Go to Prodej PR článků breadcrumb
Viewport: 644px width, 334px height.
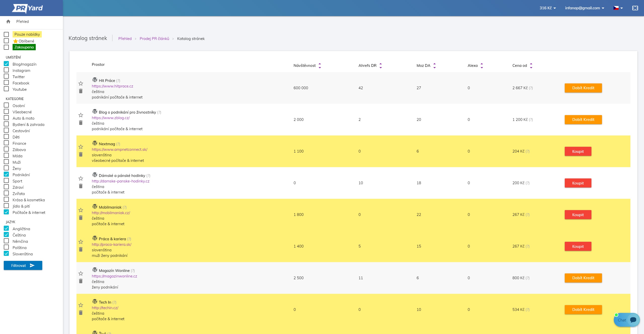click(154, 39)
